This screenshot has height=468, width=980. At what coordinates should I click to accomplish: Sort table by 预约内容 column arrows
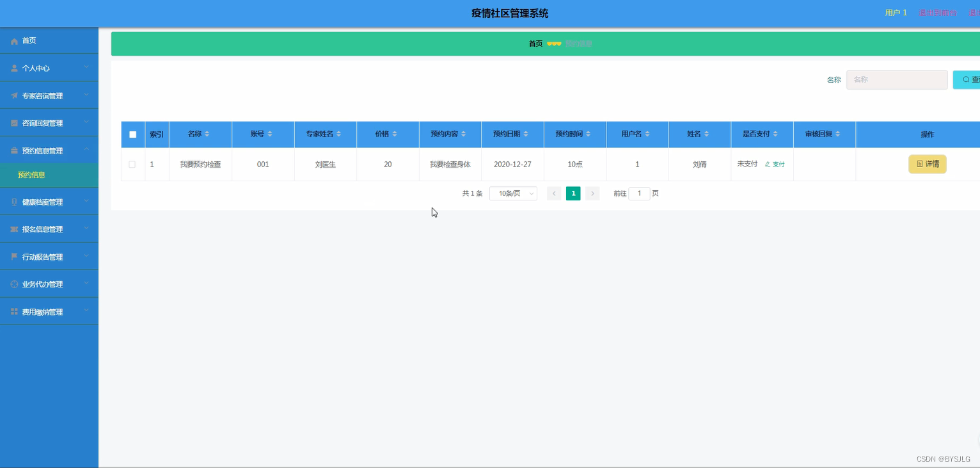click(463, 134)
